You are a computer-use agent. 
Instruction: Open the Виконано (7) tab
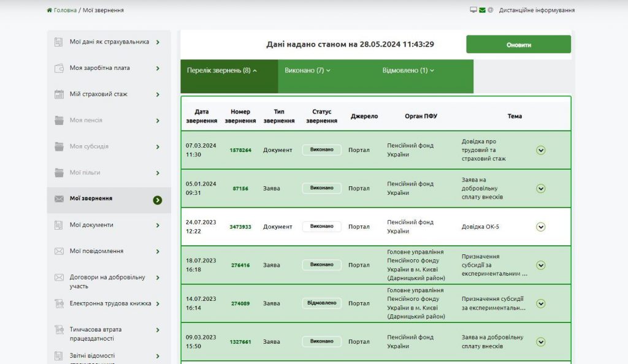307,70
